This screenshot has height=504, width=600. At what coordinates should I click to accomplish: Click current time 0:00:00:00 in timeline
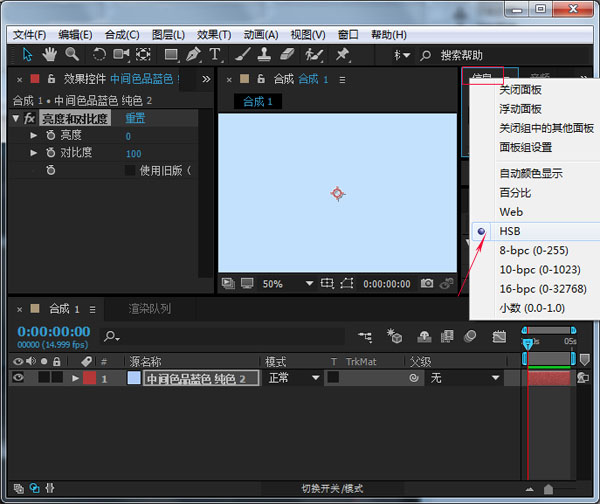click(x=54, y=331)
